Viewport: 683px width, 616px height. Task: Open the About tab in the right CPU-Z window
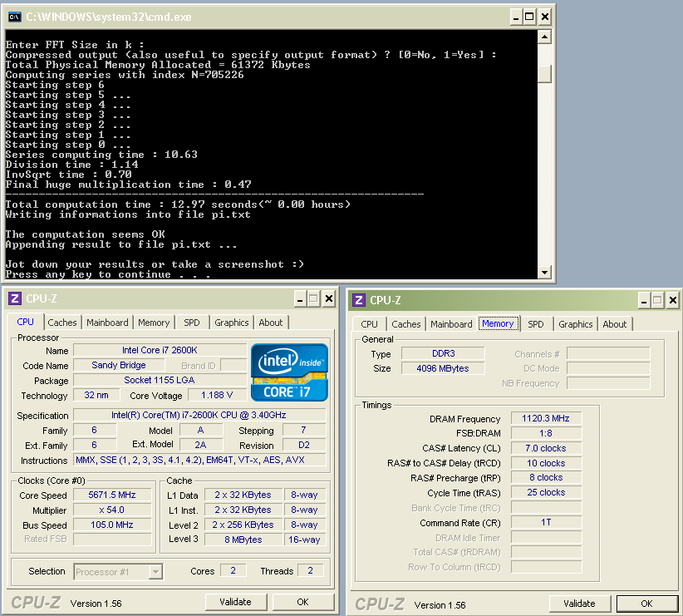tap(615, 324)
